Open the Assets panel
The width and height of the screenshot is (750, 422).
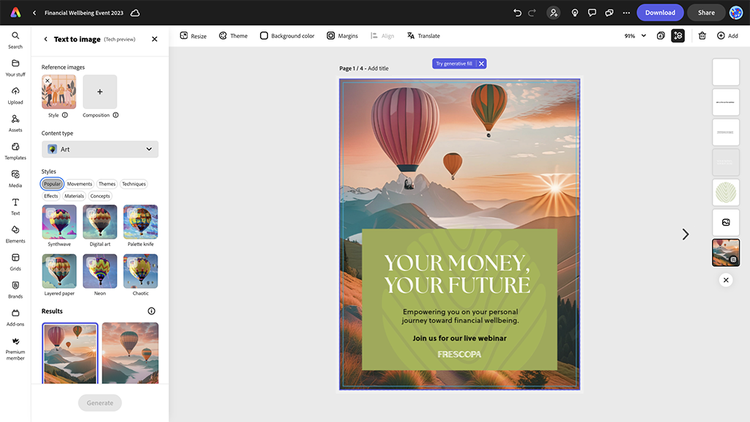tap(15, 123)
